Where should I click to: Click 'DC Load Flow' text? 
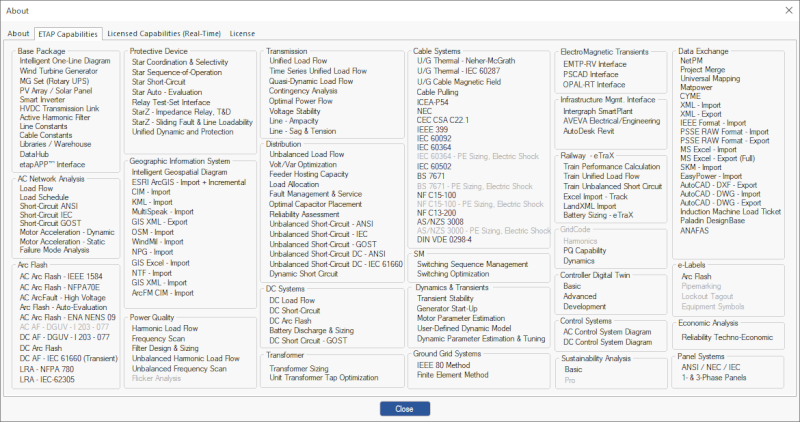(x=292, y=301)
